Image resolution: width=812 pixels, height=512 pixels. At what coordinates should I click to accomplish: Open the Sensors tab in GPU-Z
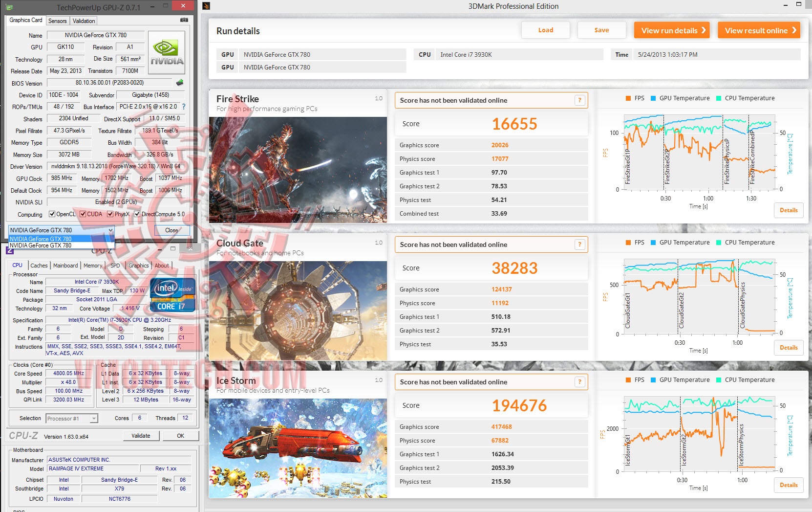coord(58,21)
